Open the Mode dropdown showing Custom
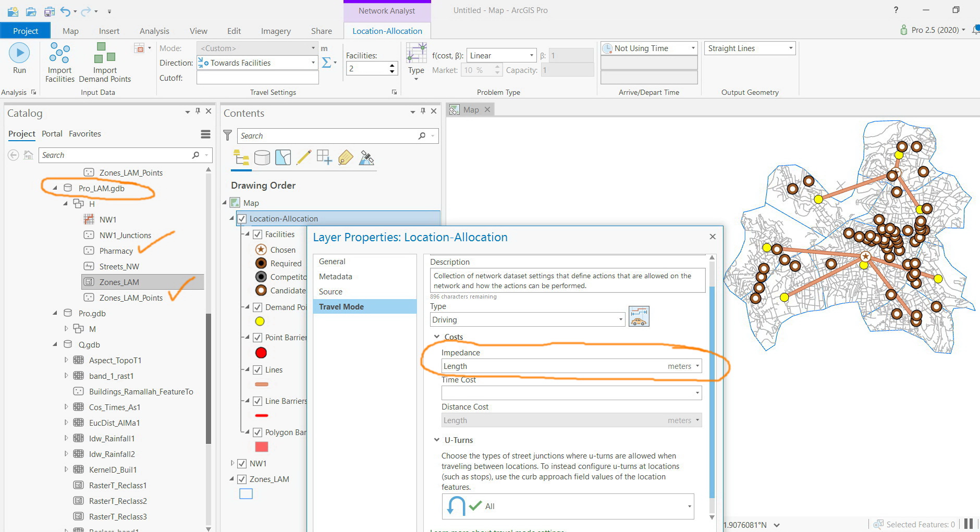 click(x=258, y=48)
